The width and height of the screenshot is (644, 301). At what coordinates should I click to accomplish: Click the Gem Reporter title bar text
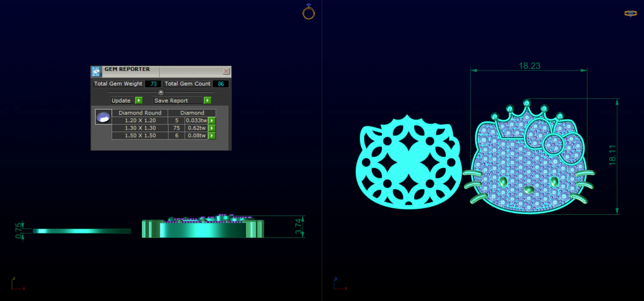point(127,69)
